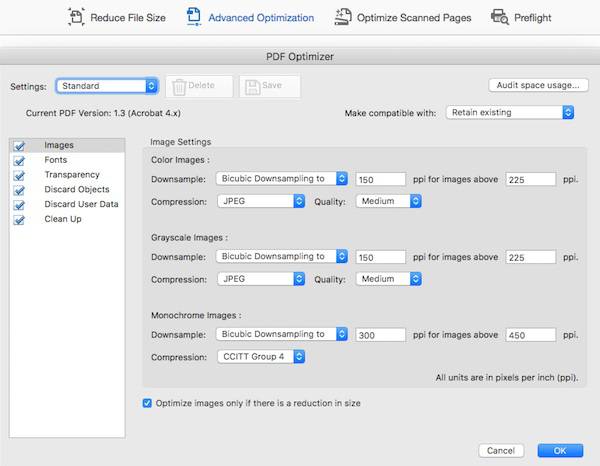Select Clean Up in the panel list
Image resolution: width=600 pixels, height=466 pixels.
click(x=63, y=219)
